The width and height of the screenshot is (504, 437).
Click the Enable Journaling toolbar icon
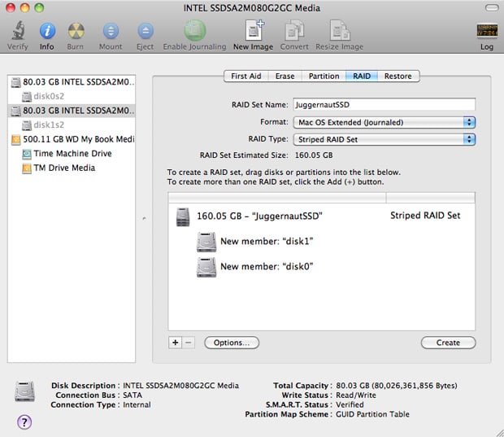click(195, 31)
